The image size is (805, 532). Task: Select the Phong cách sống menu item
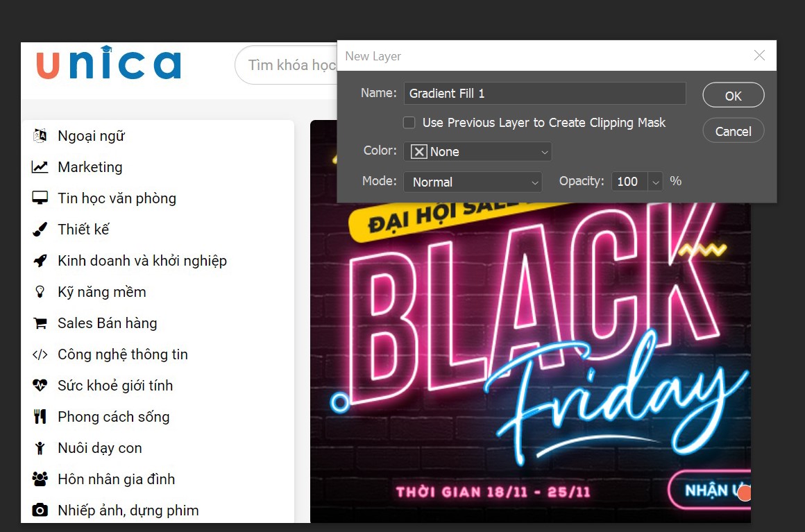[113, 417]
